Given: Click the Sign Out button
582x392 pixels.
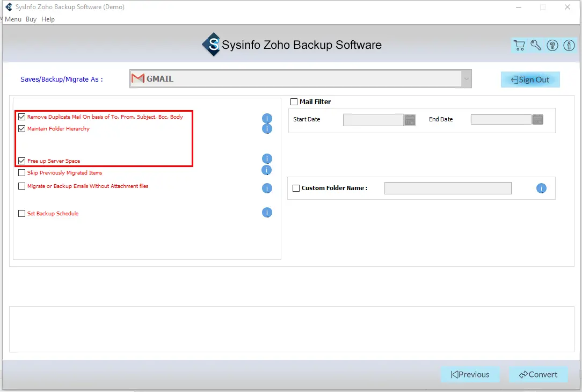Looking at the screenshot, I should click(530, 79).
